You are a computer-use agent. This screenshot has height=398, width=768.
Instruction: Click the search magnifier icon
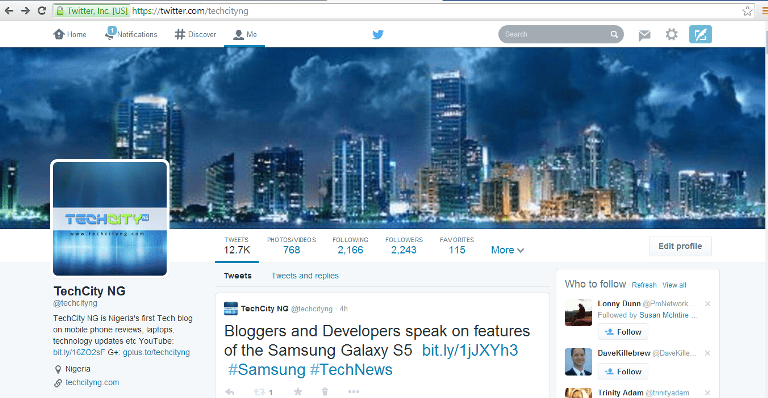click(x=614, y=34)
